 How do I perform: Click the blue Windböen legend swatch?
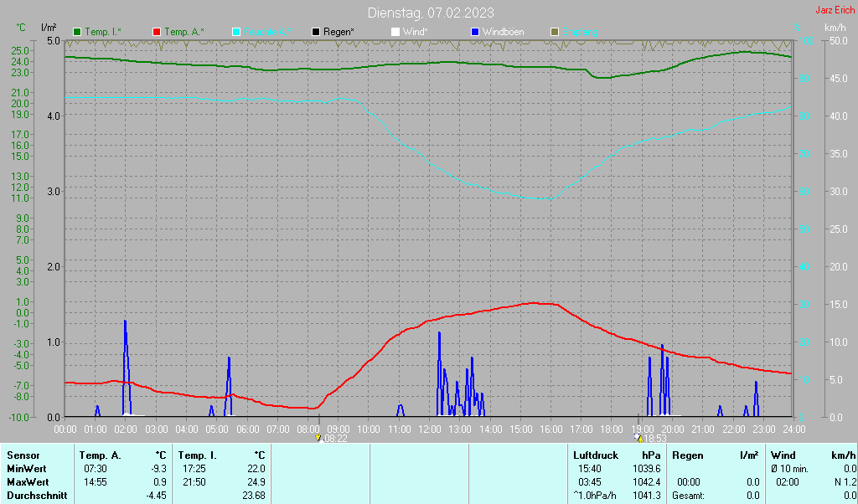point(475,32)
